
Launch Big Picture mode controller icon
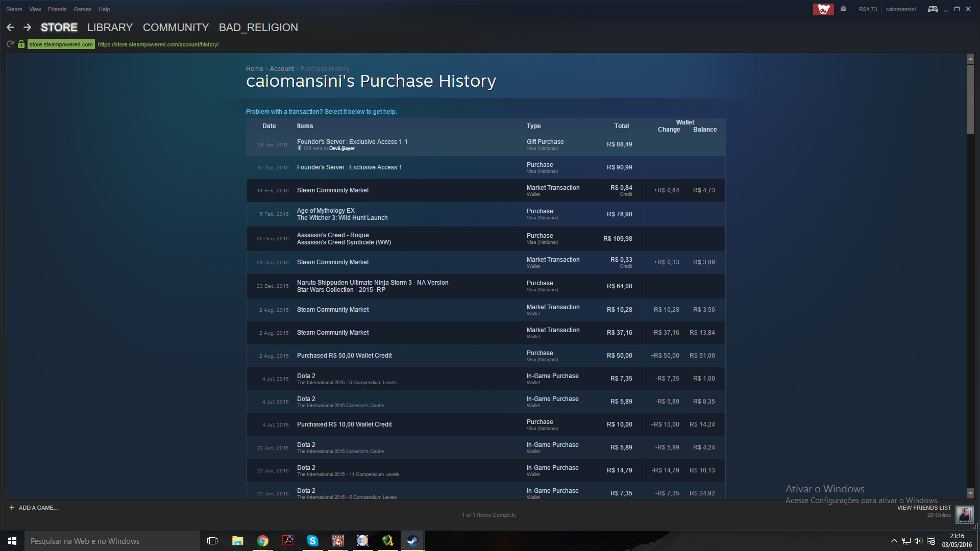coord(933,9)
